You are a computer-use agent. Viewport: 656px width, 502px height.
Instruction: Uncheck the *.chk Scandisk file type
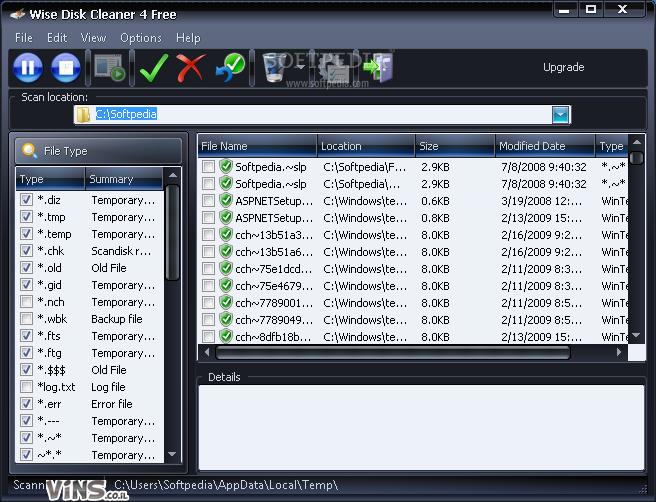click(26, 251)
